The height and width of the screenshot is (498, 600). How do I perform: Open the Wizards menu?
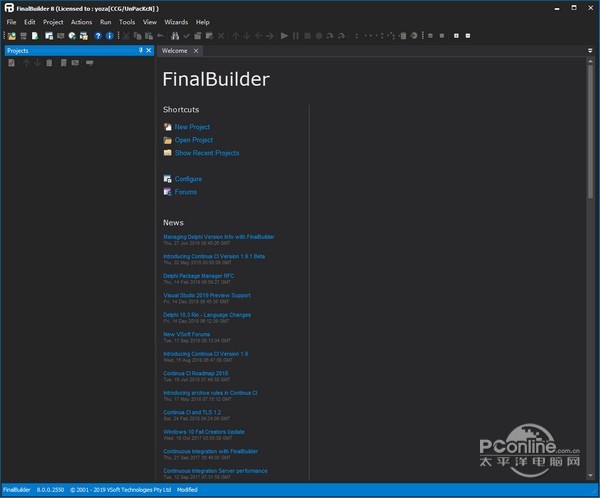click(x=175, y=21)
